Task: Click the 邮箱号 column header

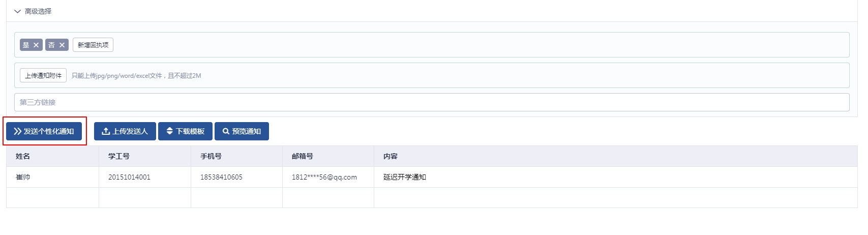Action: click(303, 156)
